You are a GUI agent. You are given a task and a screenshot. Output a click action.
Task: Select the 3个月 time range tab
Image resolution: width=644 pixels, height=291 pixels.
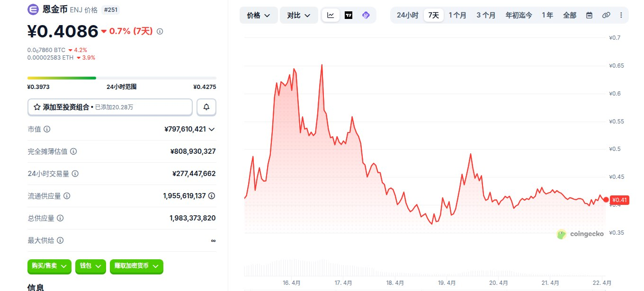click(x=486, y=15)
